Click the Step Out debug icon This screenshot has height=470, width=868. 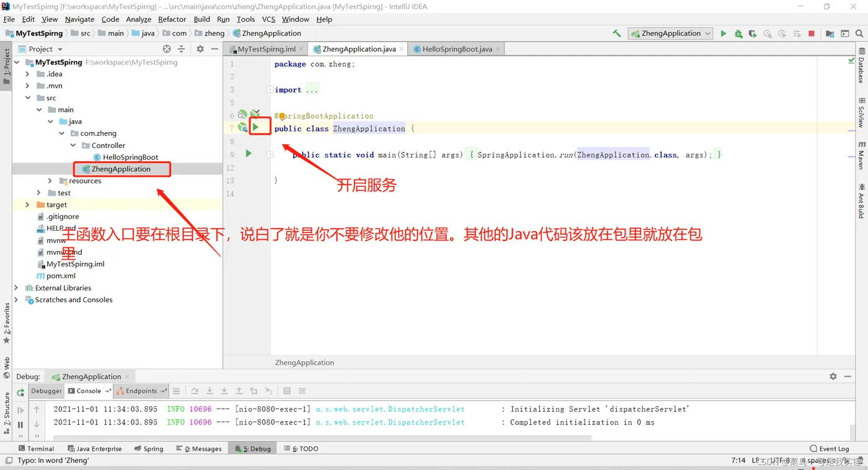[239, 391]
